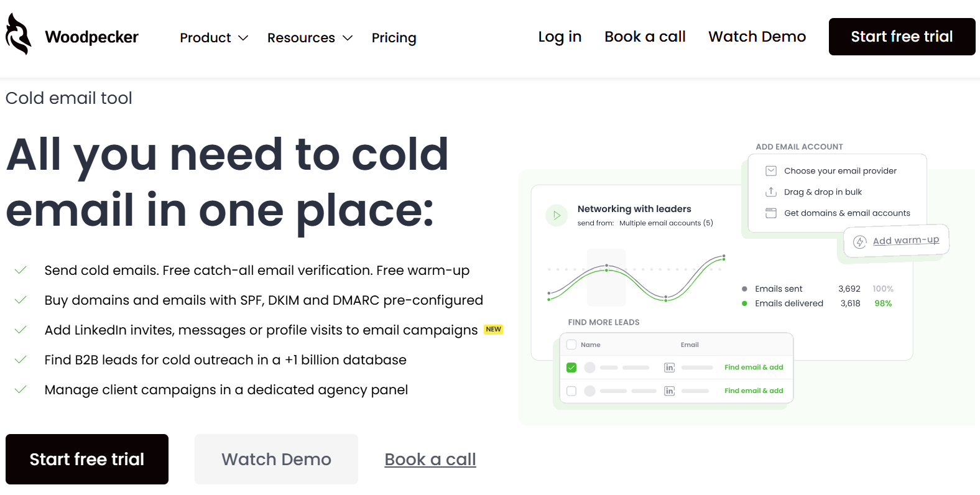Click the Woodpecker bird logo icon
This screenshot has width=980, height=495.
click(18, 34)
